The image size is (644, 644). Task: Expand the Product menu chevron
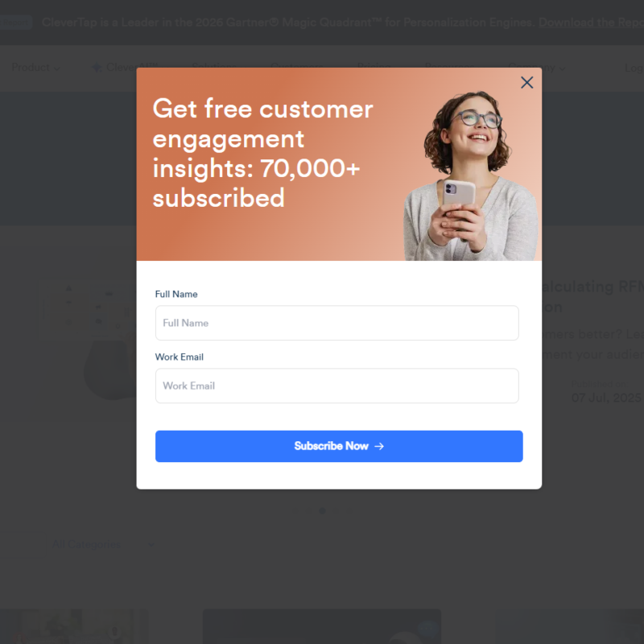[56, 68]
